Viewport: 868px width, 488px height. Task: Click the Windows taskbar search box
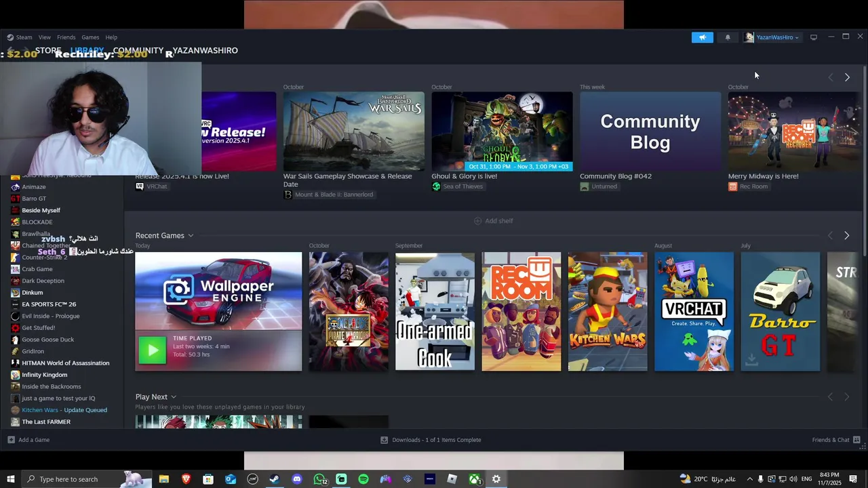[87, 479]
